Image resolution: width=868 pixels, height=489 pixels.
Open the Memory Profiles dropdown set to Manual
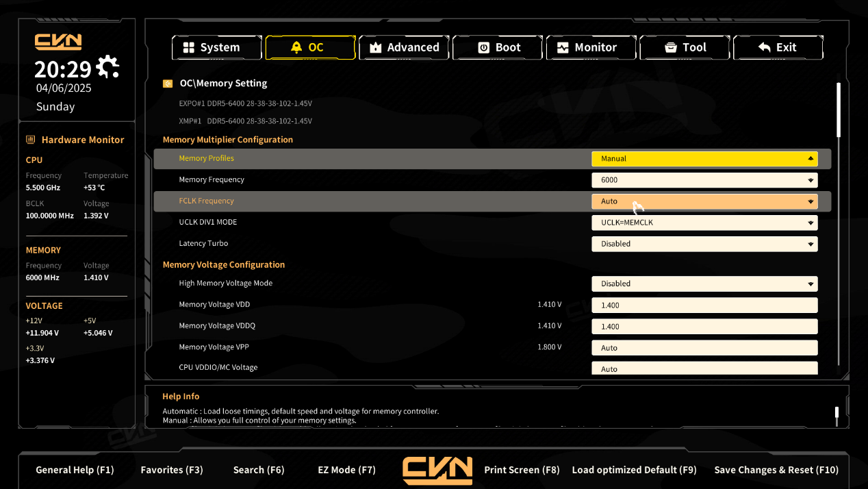704,159
